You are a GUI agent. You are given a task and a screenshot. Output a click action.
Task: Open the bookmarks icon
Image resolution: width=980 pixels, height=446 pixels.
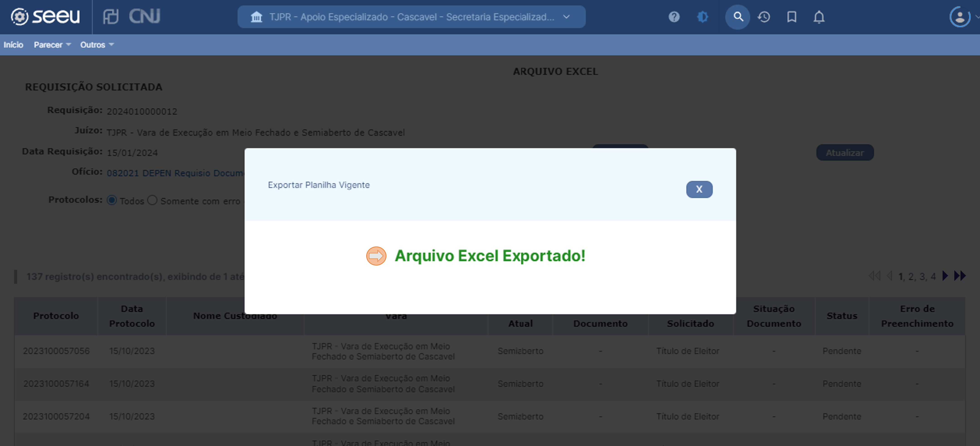click(x=792, y=17)
